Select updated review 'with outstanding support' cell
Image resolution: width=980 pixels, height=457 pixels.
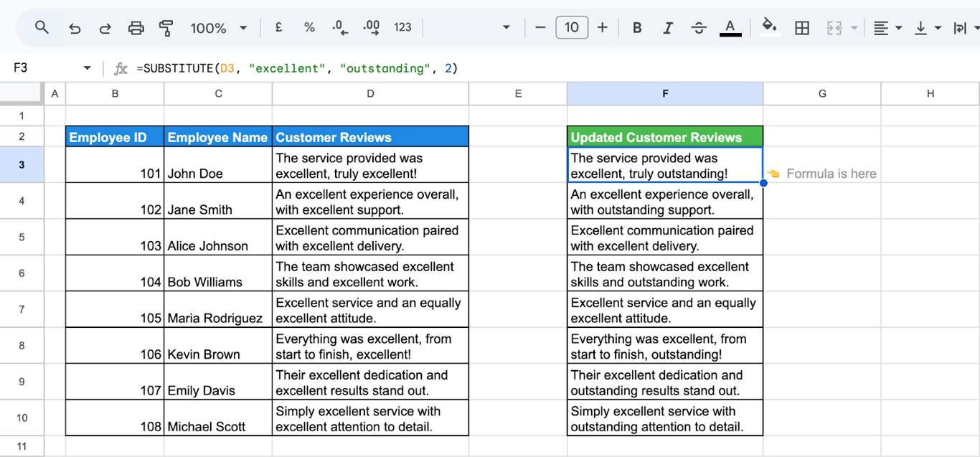(665, 201)
